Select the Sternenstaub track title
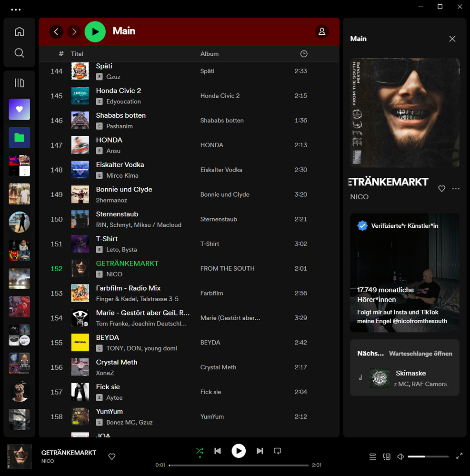 click(117, 214)
